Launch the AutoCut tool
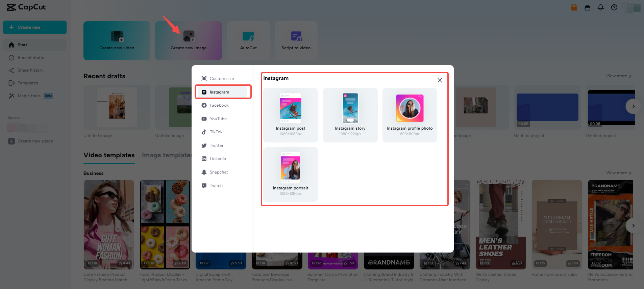The height and width of the screenshot is (289, 644). point(248,41)
